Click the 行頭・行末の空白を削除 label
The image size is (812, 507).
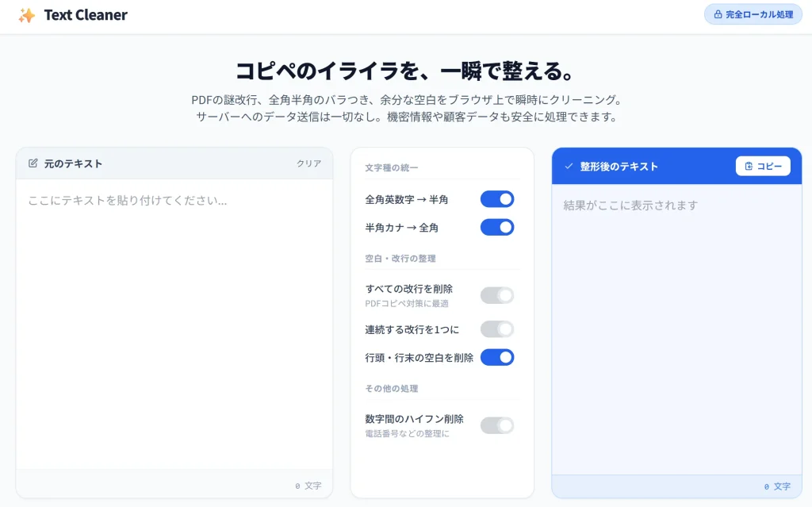point(419,358)
